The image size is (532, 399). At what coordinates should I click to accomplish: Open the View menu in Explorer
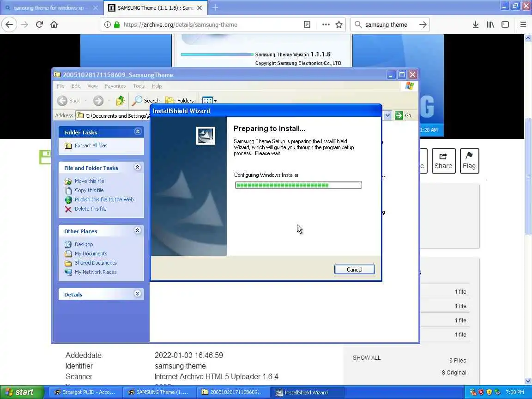pos(92,86)
